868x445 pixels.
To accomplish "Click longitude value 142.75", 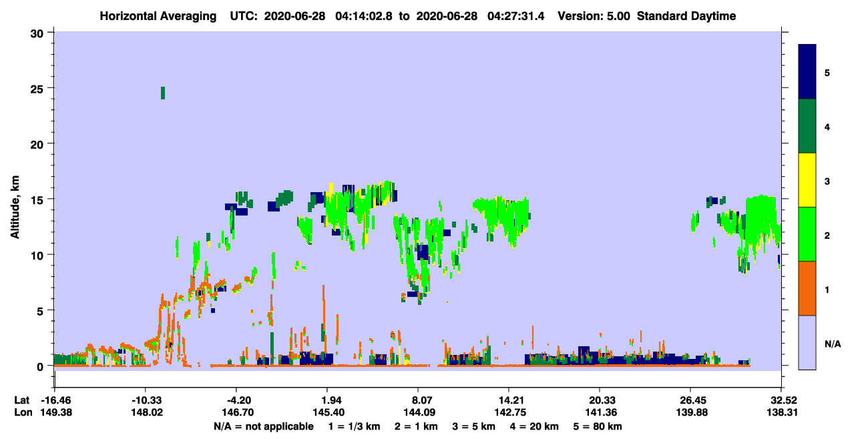I will [509, 412].
